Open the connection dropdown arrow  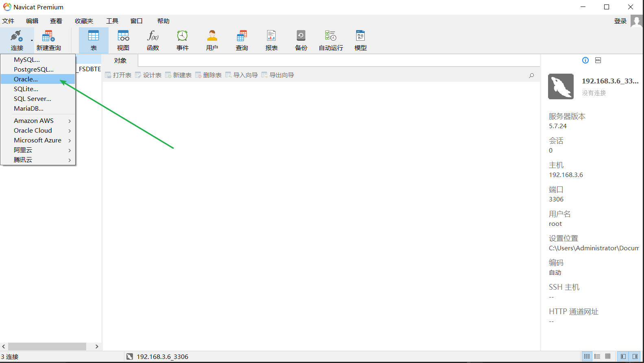click(x=32, y=40)
